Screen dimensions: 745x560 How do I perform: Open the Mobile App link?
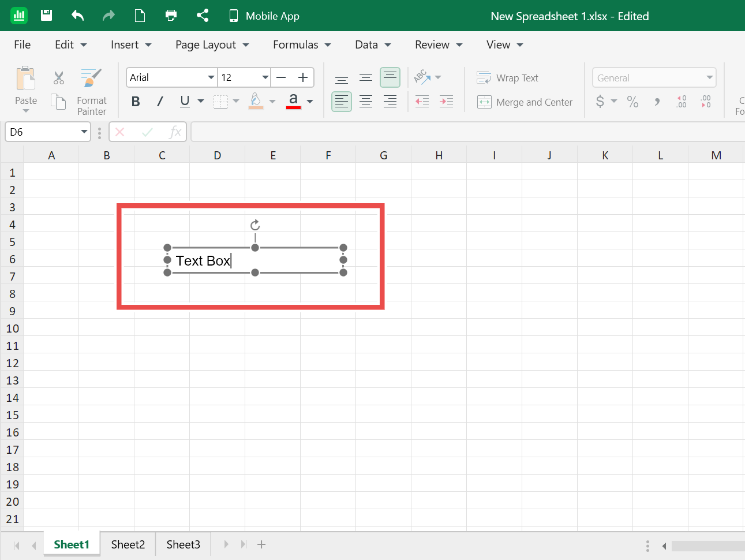click(264, 16)
